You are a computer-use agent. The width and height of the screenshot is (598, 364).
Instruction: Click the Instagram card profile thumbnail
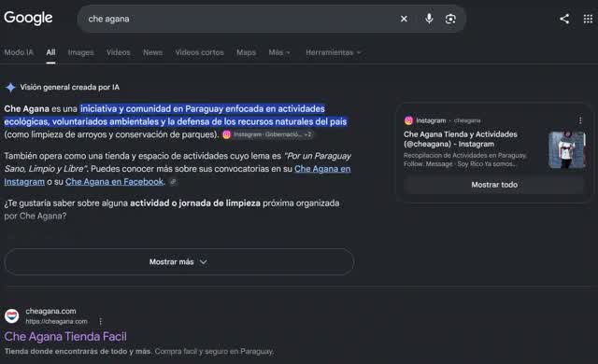point(567,149)
